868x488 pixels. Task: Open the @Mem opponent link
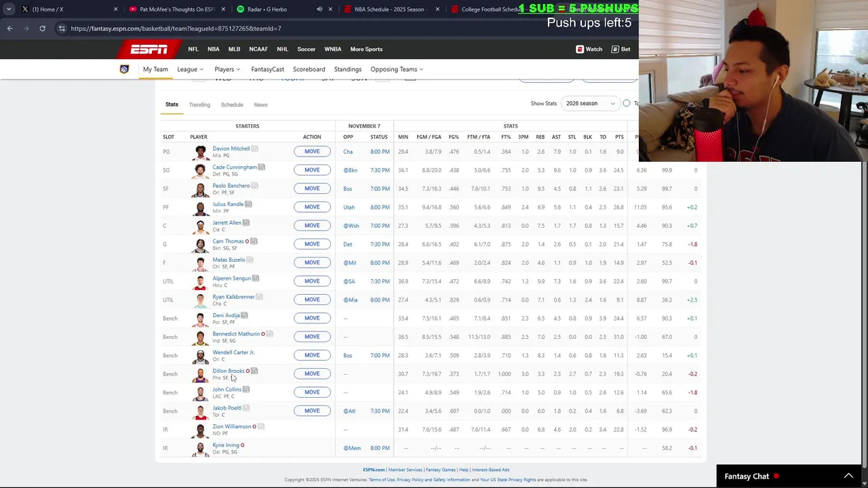[x=352, y=448]
